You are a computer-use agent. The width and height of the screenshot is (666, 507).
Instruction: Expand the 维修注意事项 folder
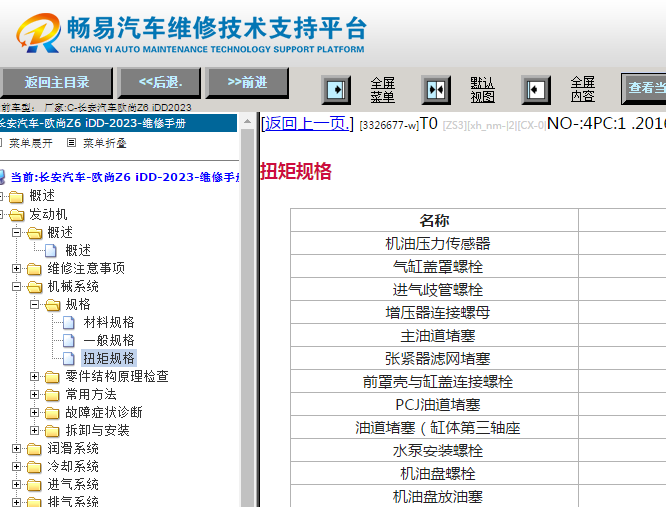pyautogui.click(x=17, y=268)
